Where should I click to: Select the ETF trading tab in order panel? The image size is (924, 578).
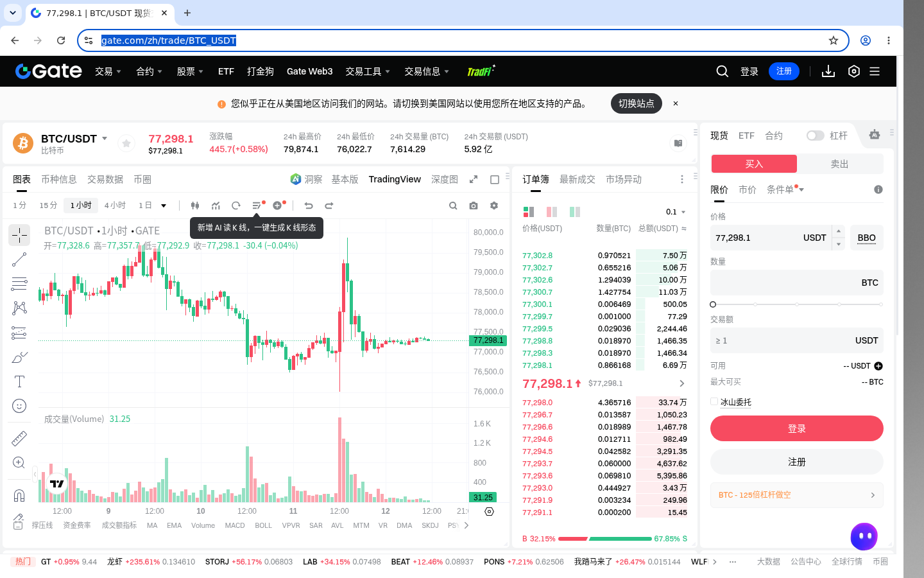click(x=746, y=136)
